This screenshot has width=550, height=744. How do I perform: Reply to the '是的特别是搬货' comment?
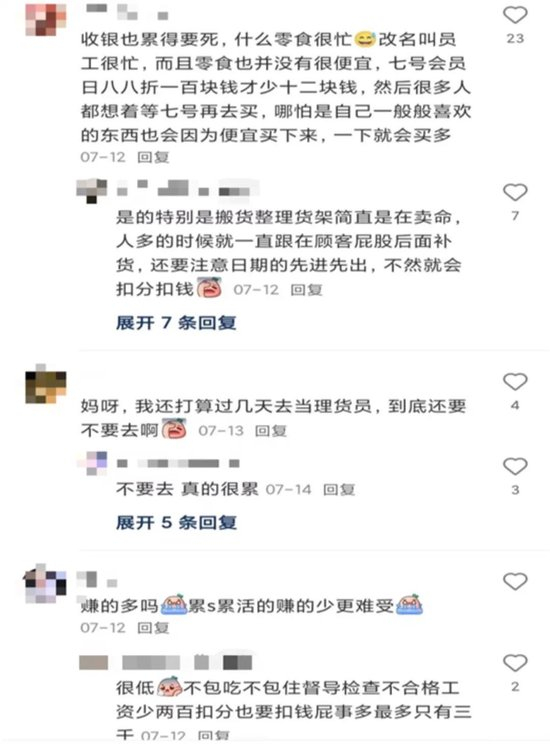307,289
